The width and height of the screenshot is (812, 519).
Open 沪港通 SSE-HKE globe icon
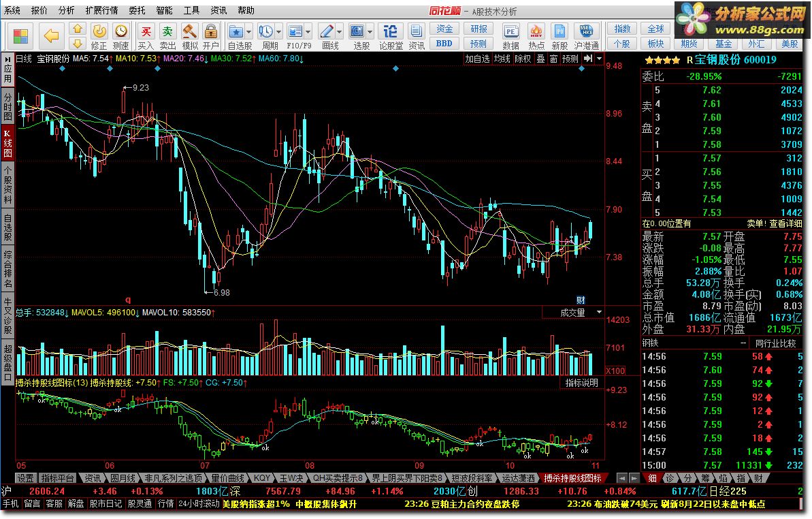coord(586,36)
